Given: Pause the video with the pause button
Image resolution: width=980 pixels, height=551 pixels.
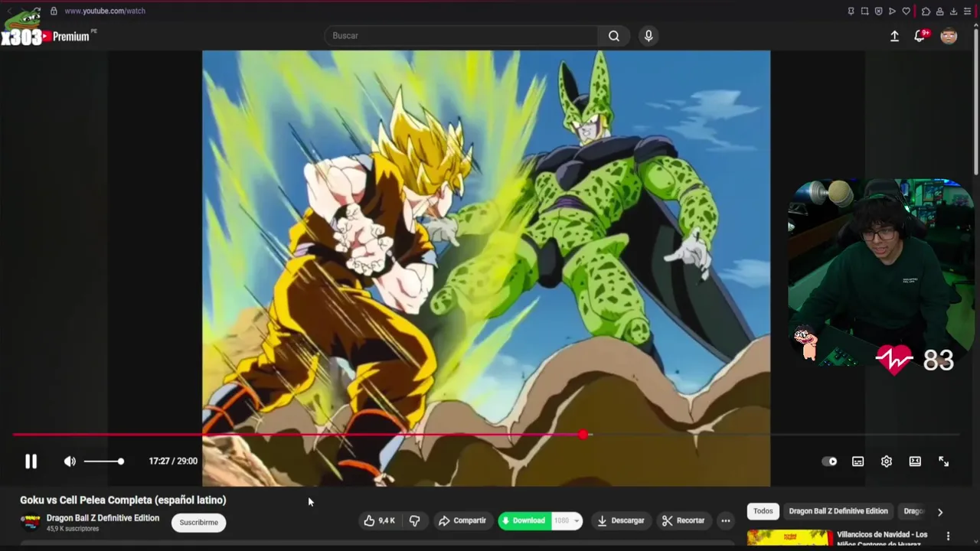Looking at the screenshot, I should [x=31, y=461].
